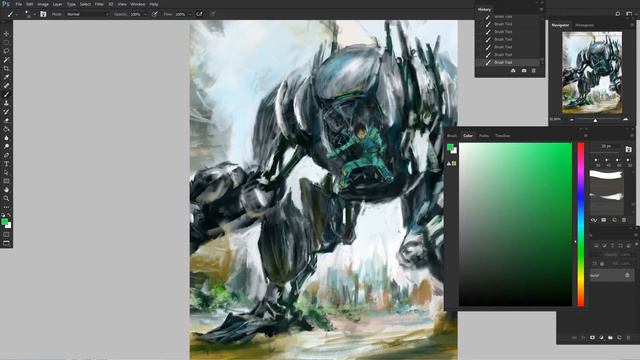Change the screen mode at toolbar bottom
Screen dimensions: 640x360
pos(6,243)
